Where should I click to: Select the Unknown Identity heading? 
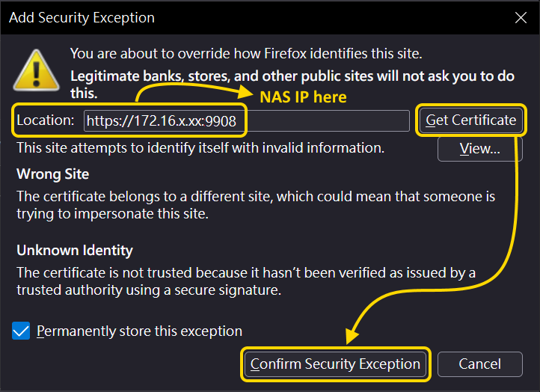[x=75, y=251]
